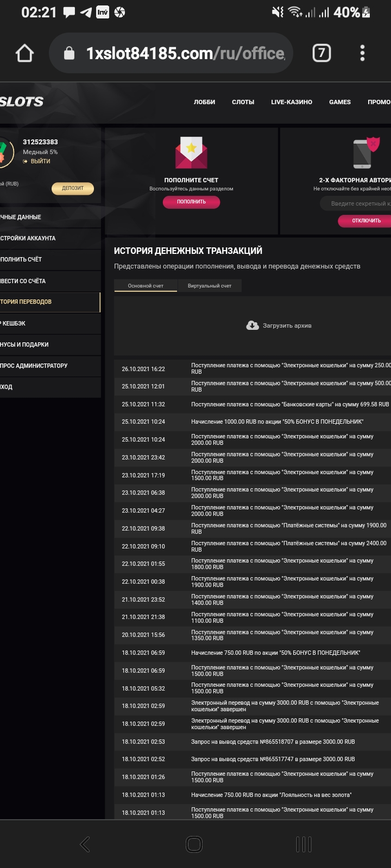Screen dimensions: 391x868
Task: Tap the URL address bar
Action: (x=185, y=53)
